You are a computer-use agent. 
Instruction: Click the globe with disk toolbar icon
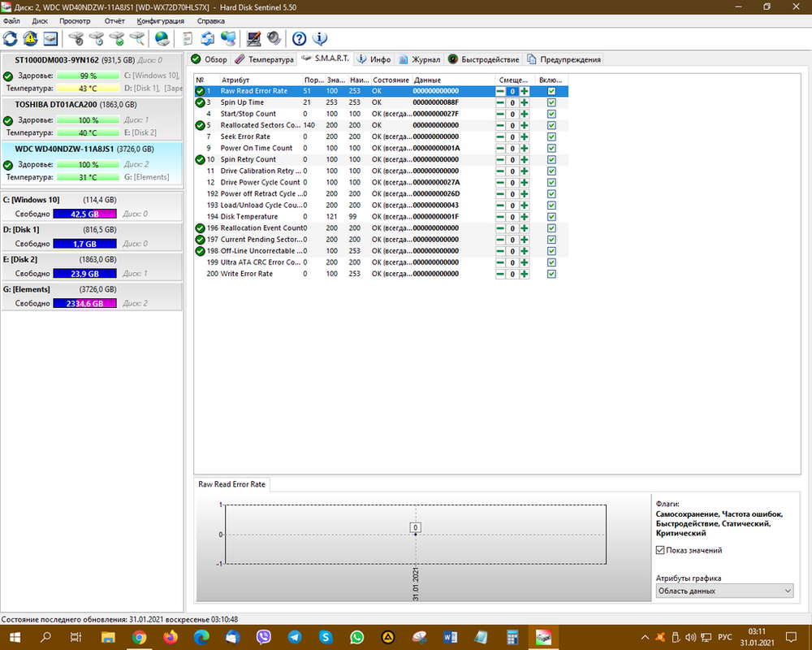pyautogui.click(x=162, y=38)
